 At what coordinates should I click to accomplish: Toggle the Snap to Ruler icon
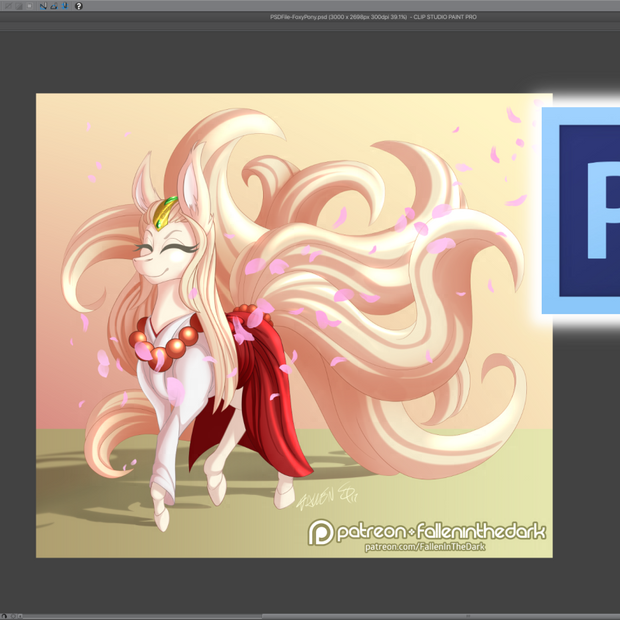[x=43, y=6]
